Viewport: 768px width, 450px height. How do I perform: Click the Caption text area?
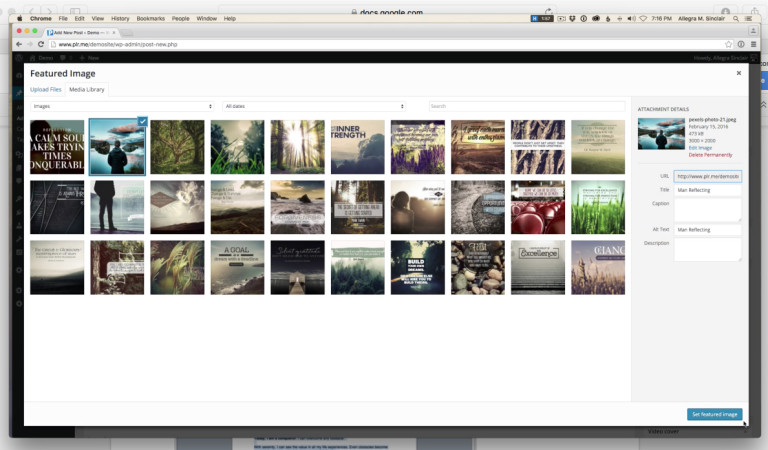click(x=708, y=210)
